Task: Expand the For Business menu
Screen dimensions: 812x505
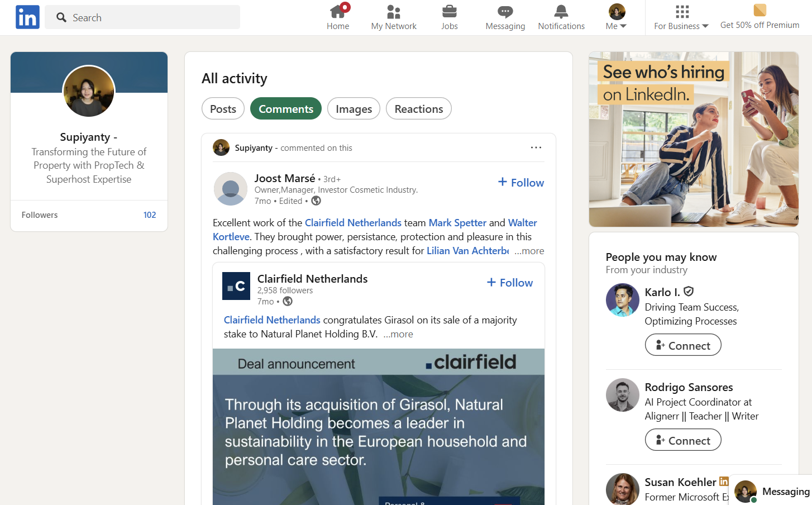Action: point(681,17)
